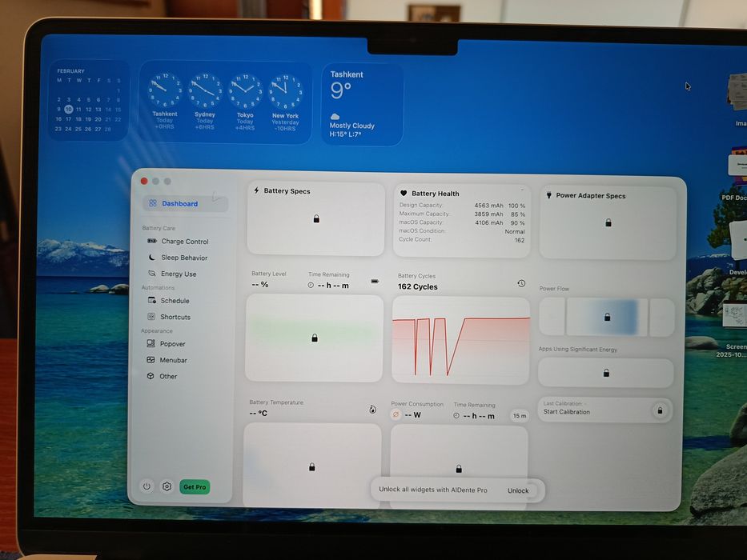Screen dimensions: 747x560
Task: Click the Design Capacity 4563 mAh value
Action: tap(488, 206)
